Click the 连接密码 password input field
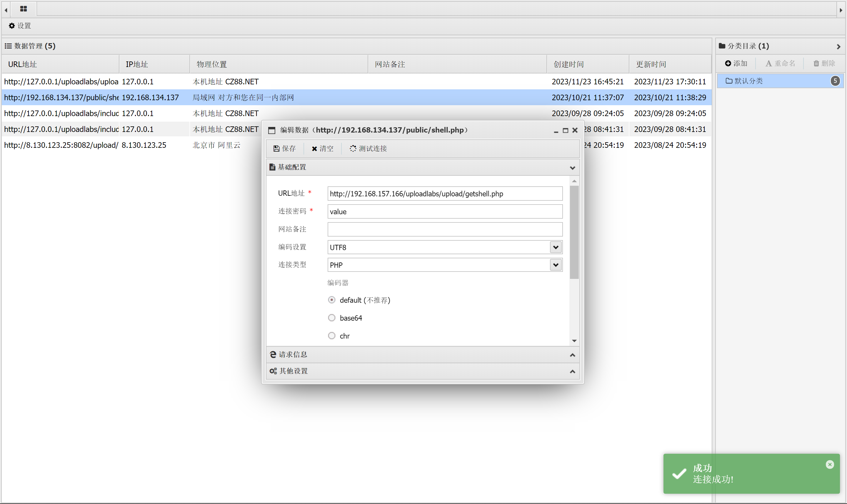 coord(445,212)
